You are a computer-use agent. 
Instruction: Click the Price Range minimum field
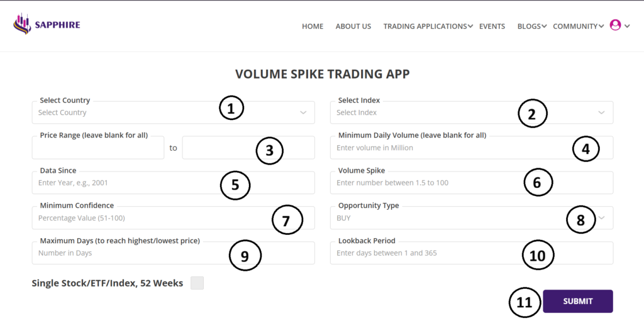point(97,148)
